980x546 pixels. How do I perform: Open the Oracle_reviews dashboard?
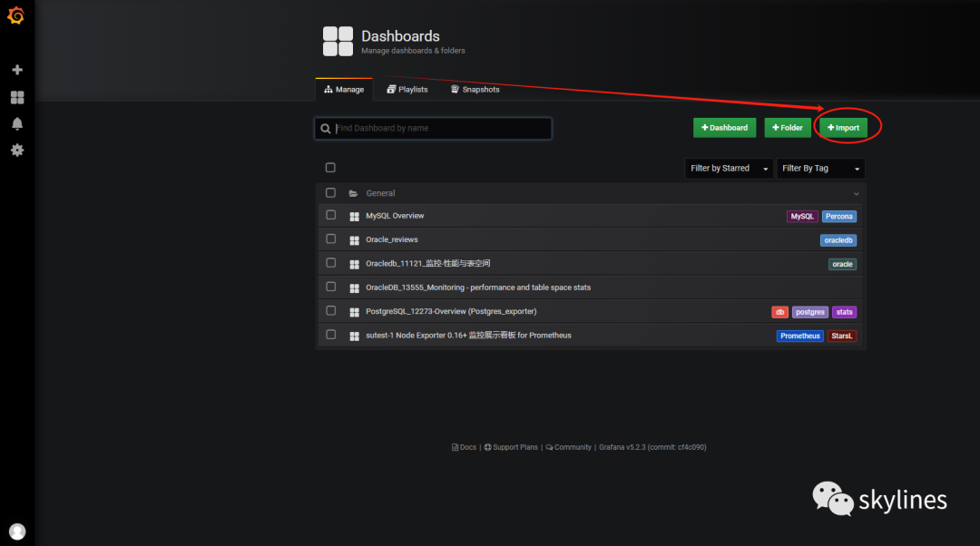[392, 239]
